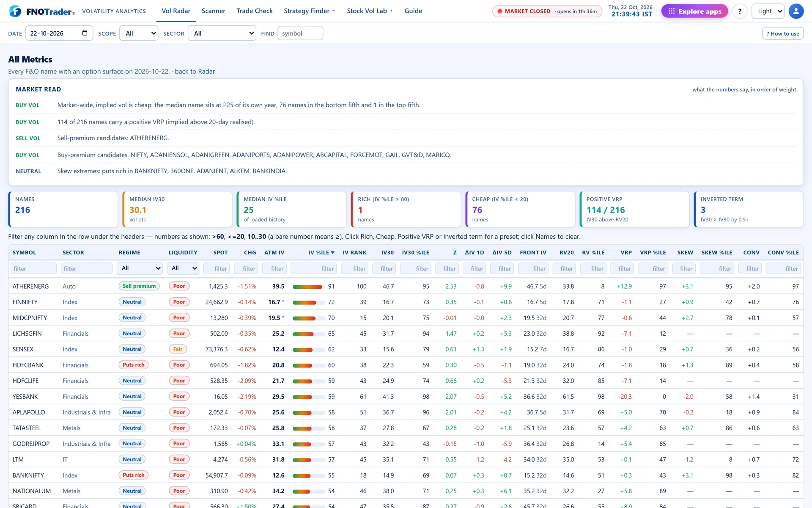
Task: Expand the Sector All dropdown
Action: click(222, 33)
